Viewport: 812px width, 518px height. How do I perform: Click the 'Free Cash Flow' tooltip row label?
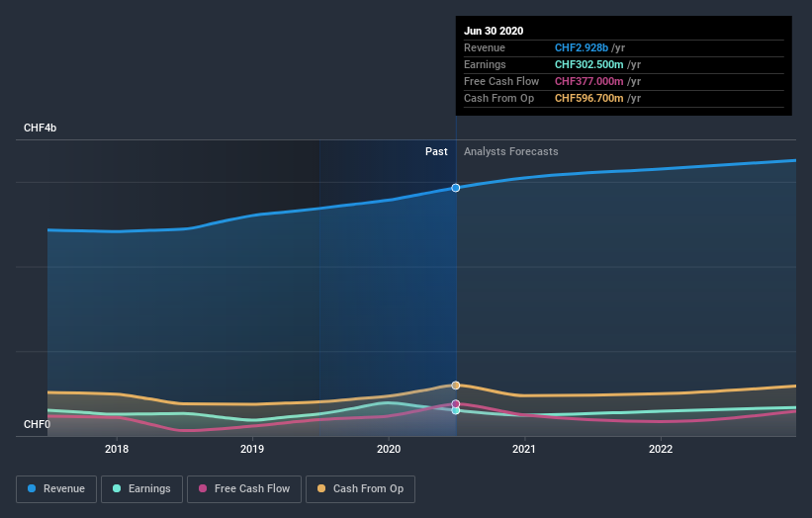501,81
